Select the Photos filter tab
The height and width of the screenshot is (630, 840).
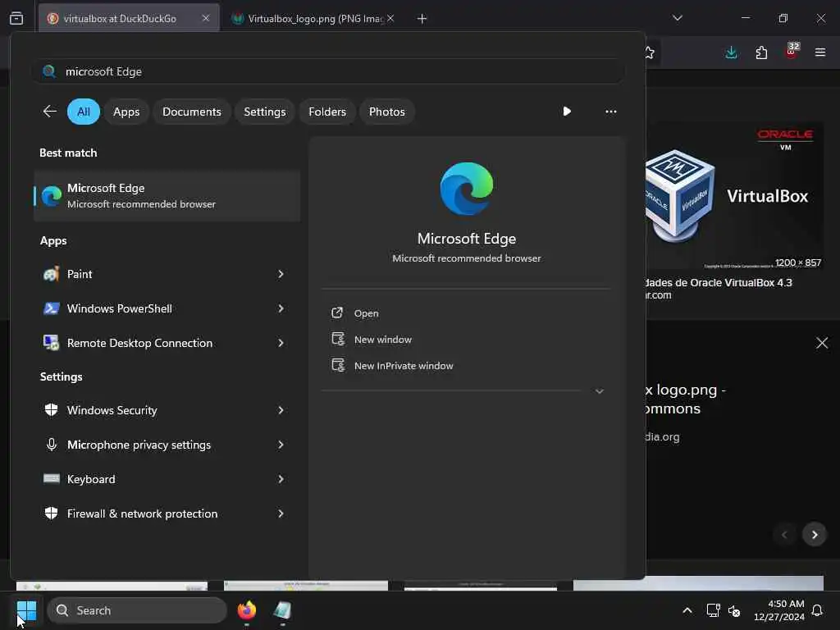387,112
